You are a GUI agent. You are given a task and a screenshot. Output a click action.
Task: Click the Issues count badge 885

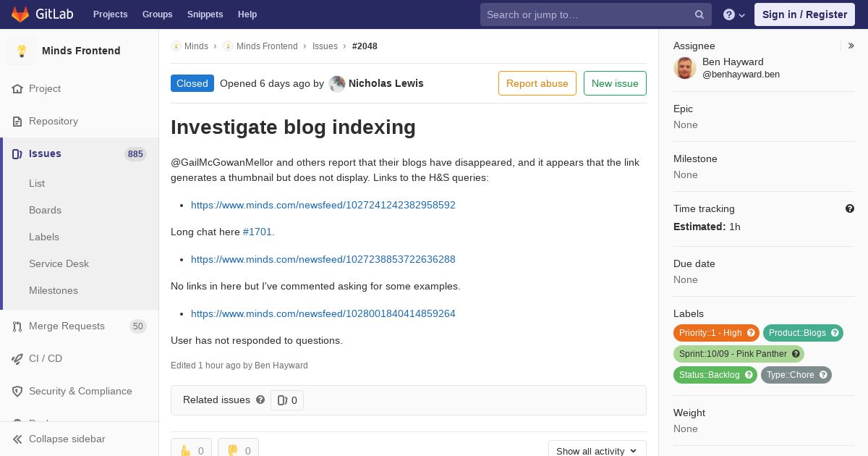pyautogui.click(x=135, y=154)
